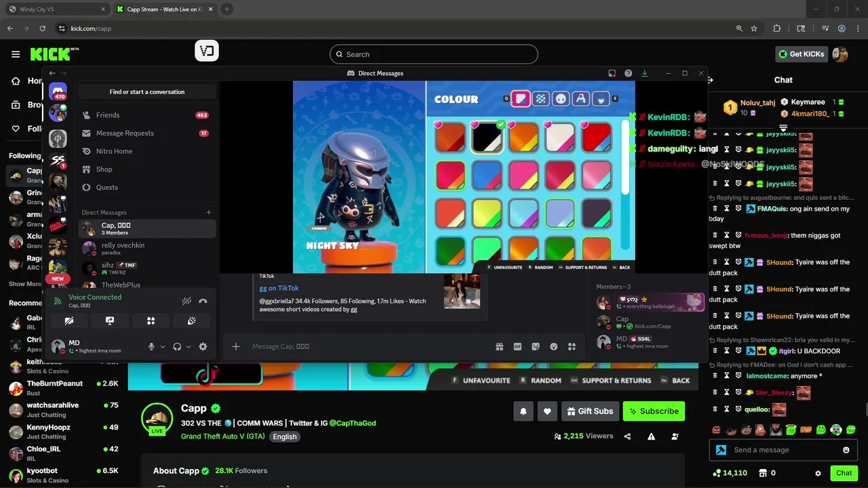Open emoji picker in Discord
Screen dimensions: 868x488
(554, 346)
